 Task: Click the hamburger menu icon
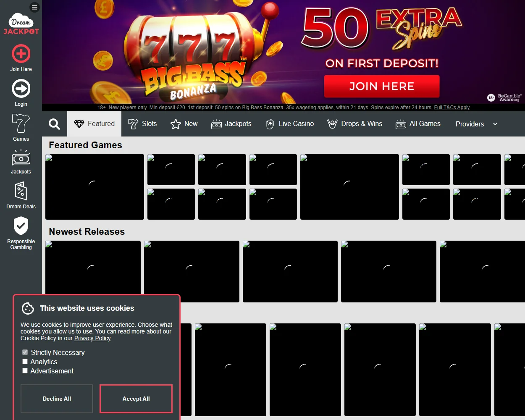34,7
